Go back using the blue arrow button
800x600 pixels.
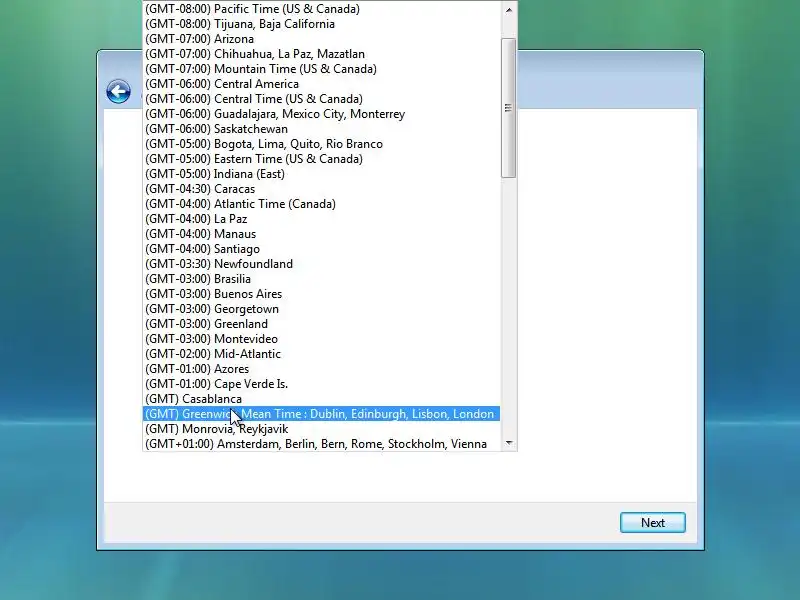118,92
